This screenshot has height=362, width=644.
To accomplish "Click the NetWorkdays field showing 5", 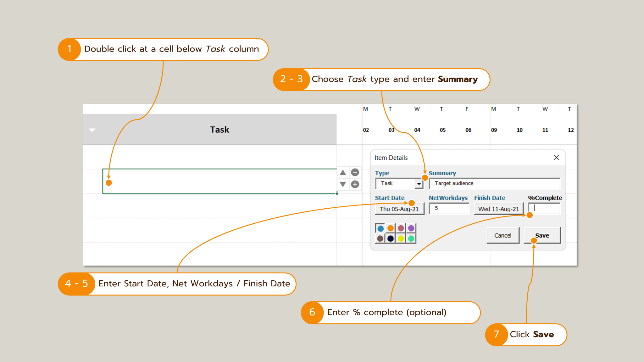I will tap(449, 209).
